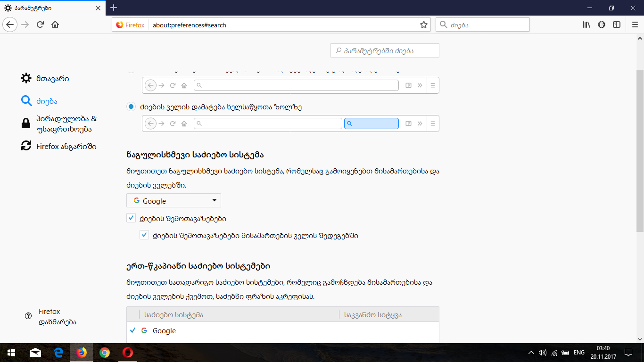Open the Windows Action Center notification icon

click(x=628, y=353)
